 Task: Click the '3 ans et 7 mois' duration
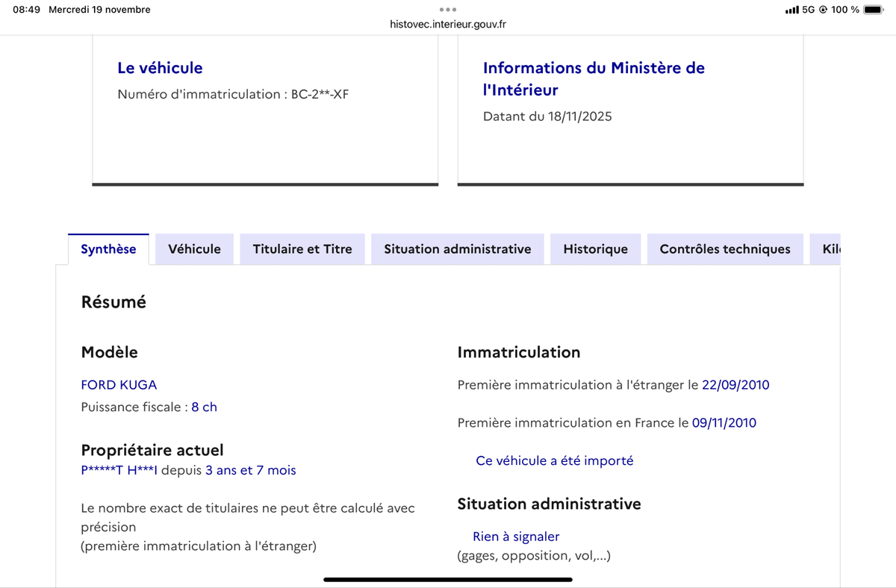coord(251,471)
